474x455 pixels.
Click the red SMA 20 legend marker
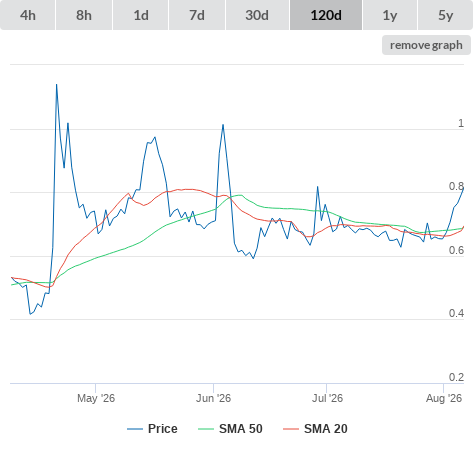point(291,429)
